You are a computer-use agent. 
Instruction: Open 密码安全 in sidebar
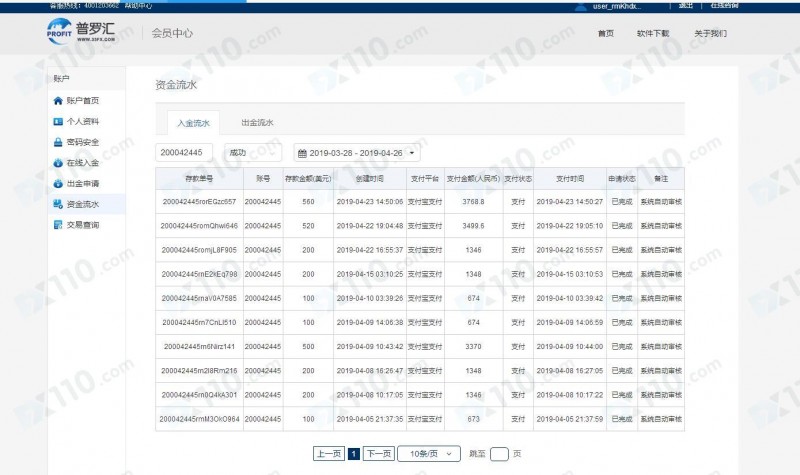[x=83, y=142]
